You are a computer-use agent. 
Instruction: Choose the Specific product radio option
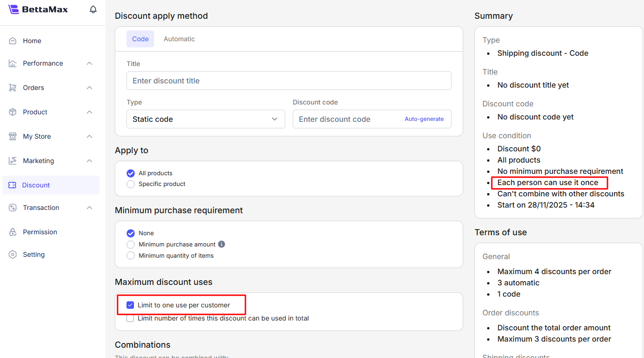[130, 184]
